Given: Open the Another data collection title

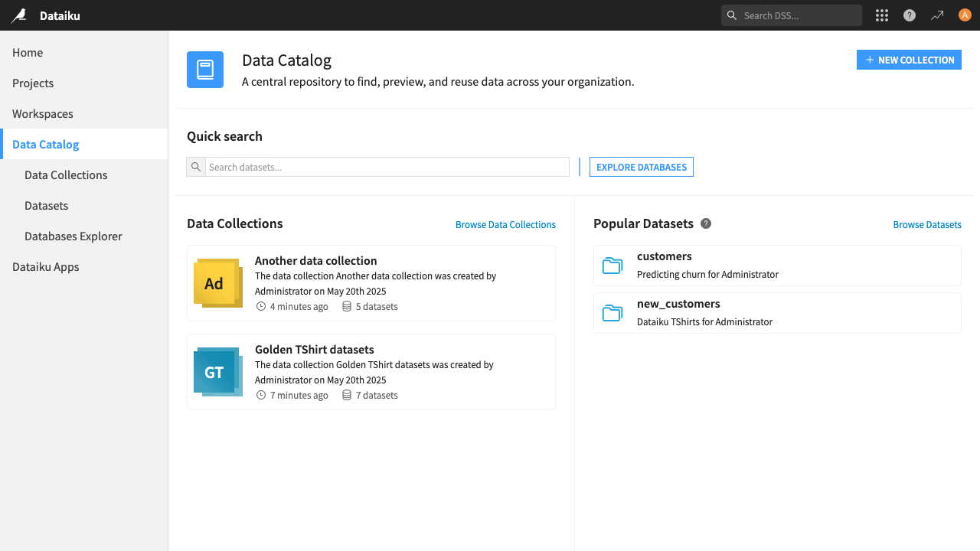Looking at the screenshot, I should [x=315, y=260].
